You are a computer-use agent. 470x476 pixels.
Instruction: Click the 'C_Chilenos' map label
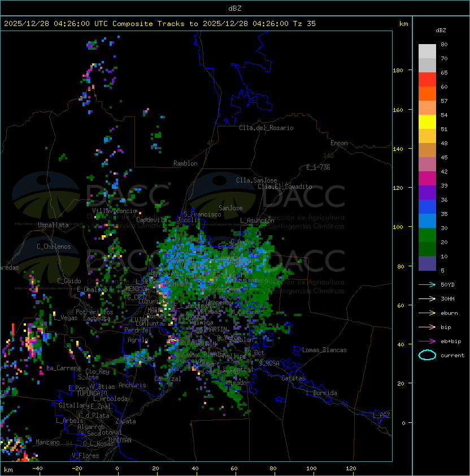54,246
